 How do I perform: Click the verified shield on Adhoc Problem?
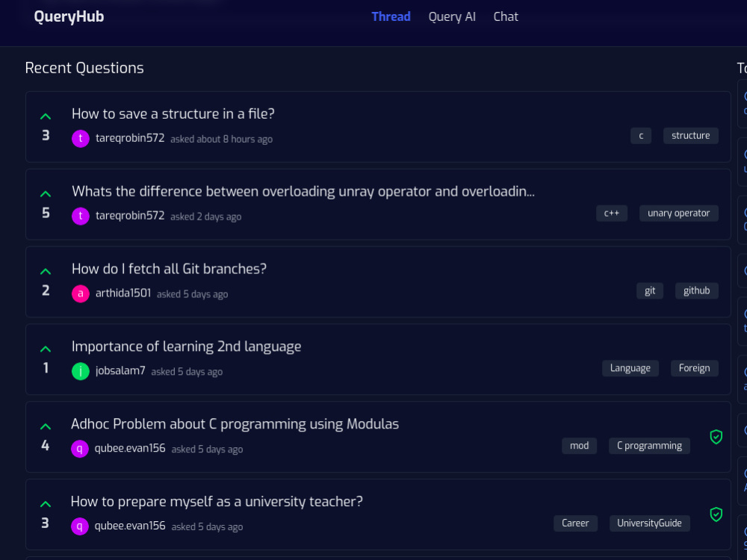tap(716, 437)
